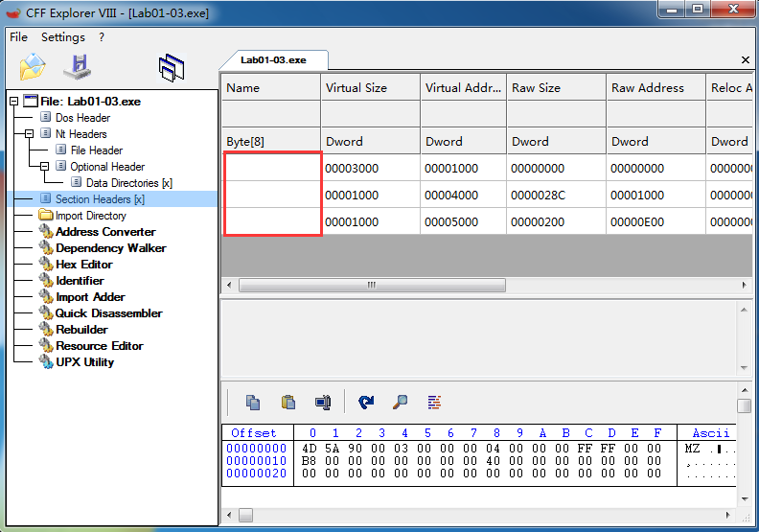This screenshot has height=532, width=759.
Task: Paste with the clipboard icon in hex toolbar
Action: [288, 403]
